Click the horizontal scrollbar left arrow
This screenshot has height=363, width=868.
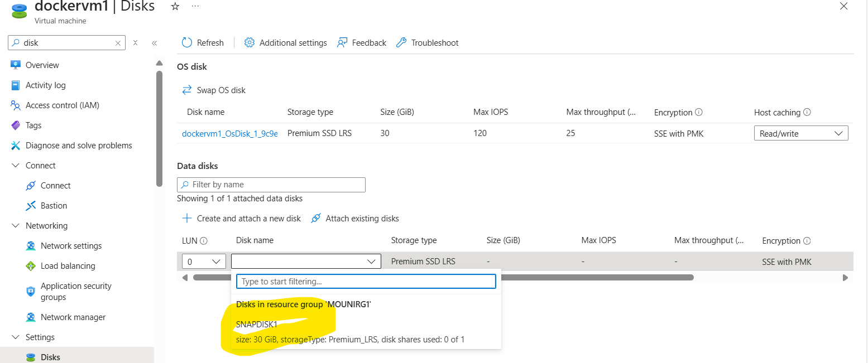click(185, 277)
